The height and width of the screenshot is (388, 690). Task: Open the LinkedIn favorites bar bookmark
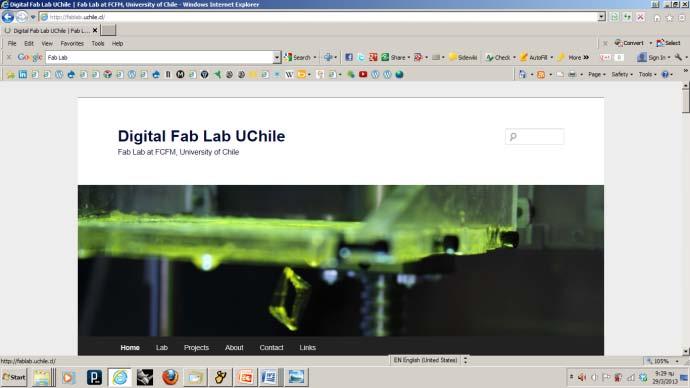pos(22,74)
